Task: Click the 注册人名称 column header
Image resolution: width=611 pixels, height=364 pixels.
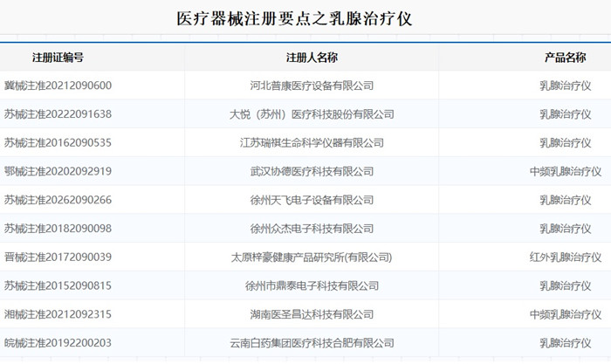Action: point(312,58)
